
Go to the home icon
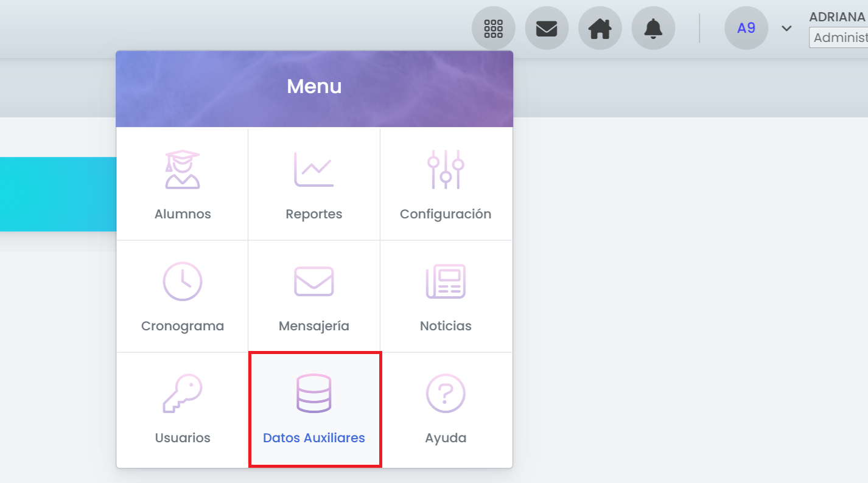click(600, 29)
